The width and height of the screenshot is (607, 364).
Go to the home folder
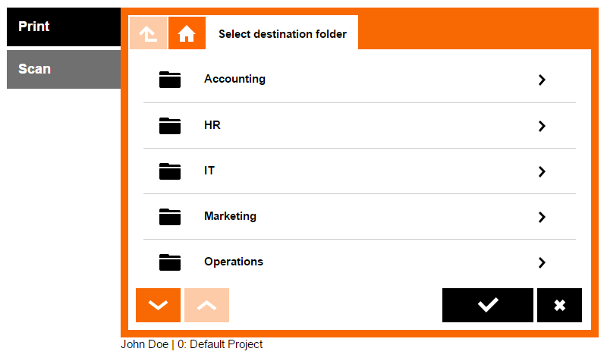[187, 33]
